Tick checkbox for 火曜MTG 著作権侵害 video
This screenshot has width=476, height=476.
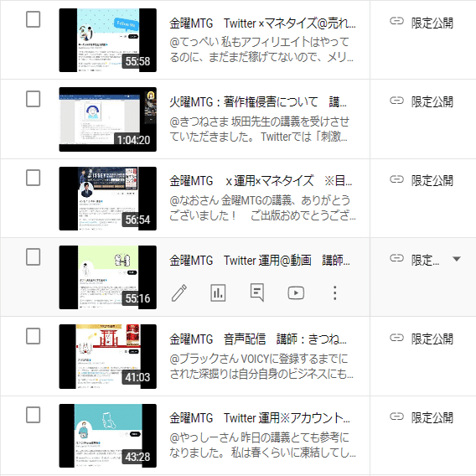click(x=33, y=99)
